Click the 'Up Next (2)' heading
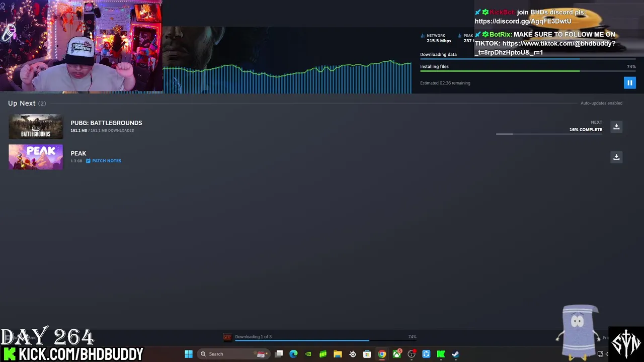The image size is (644, 362). pyautogui.click(x=27, y=103)
